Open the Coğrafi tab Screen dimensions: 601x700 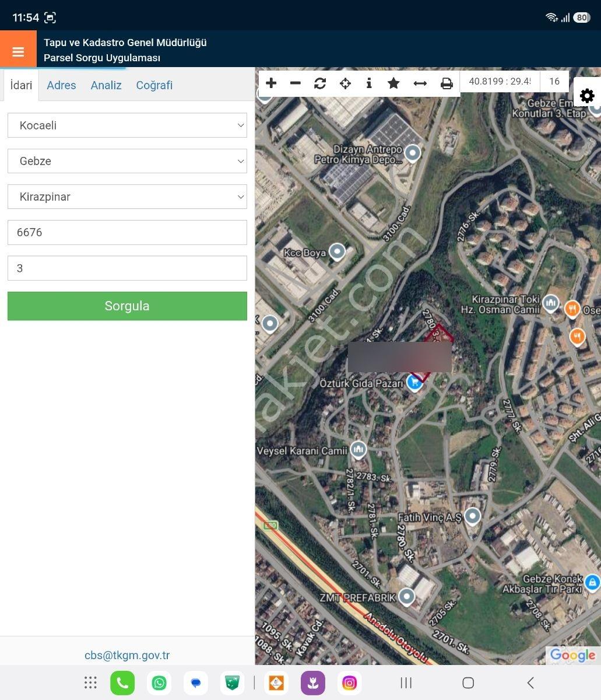[154, 85]
